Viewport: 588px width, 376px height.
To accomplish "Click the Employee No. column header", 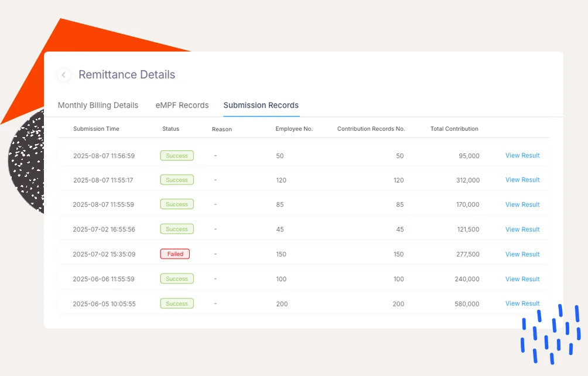I will pyautogui.click(x=294, y=129).
